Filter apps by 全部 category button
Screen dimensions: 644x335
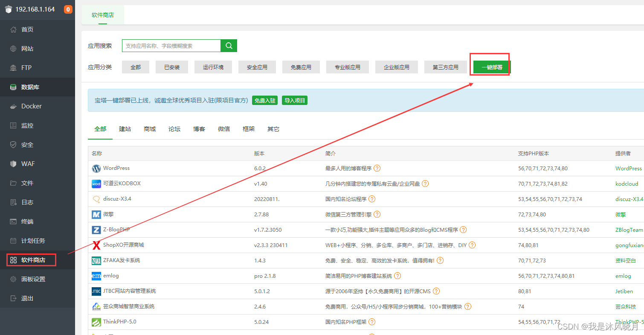136,67
